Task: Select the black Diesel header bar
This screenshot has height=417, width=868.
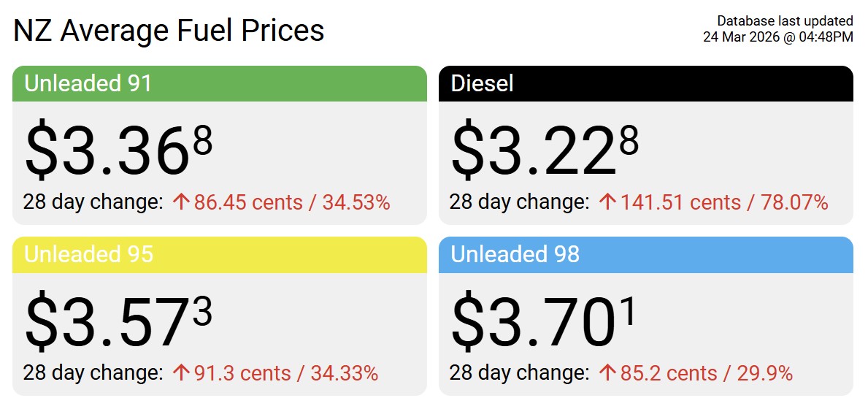Action: point(645,83)
